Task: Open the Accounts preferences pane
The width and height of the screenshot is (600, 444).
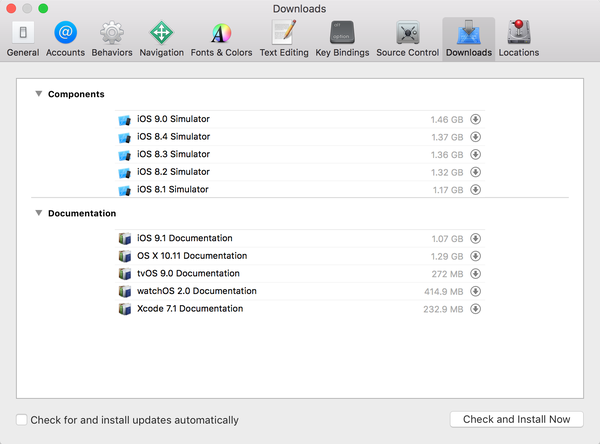Action: point(65,39)
